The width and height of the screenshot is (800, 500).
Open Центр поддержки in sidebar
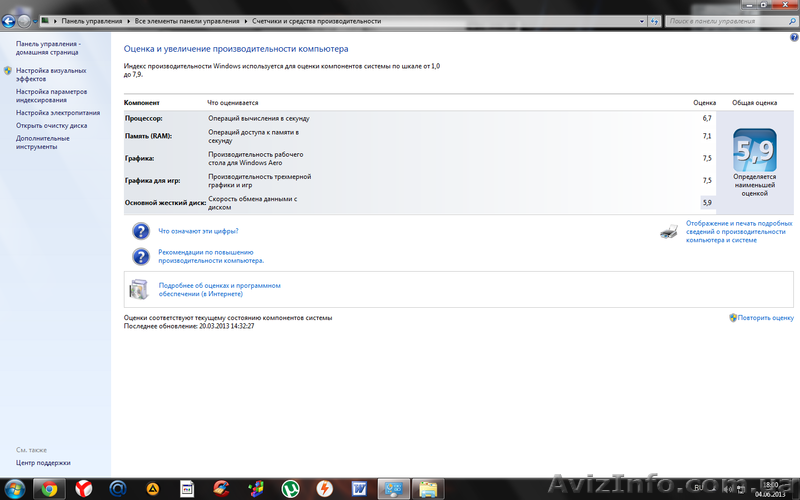tap(43, 463)
